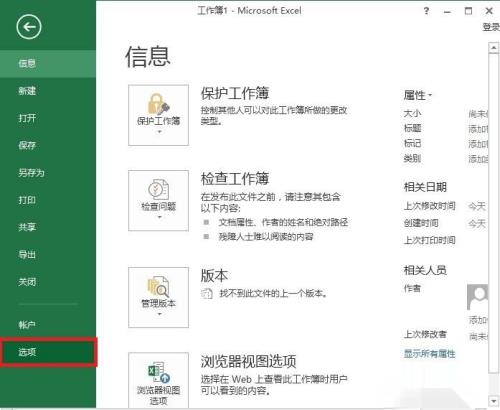This screenshot has height=410, width=500.
Task: Click the Browser View Options (浏览器视图选项) button
Action: tap(158, 381)
